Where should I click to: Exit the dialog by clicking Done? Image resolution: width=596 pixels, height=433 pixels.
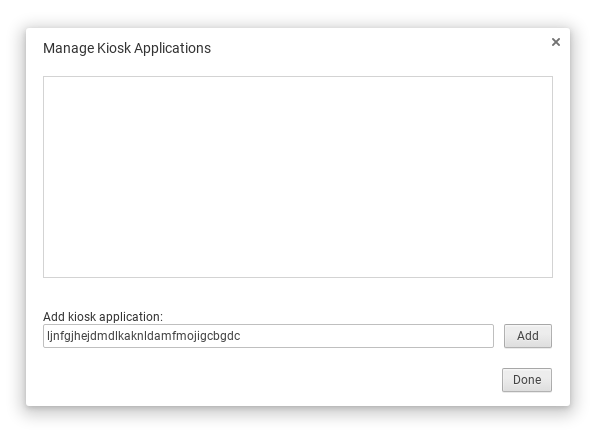[x=527, y=379]
